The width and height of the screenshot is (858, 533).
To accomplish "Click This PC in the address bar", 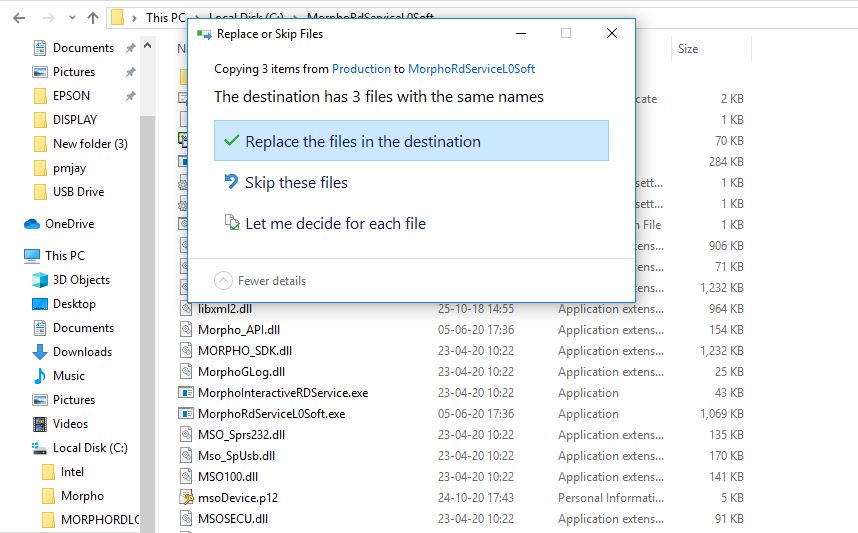I will click(x=166, y=18).
